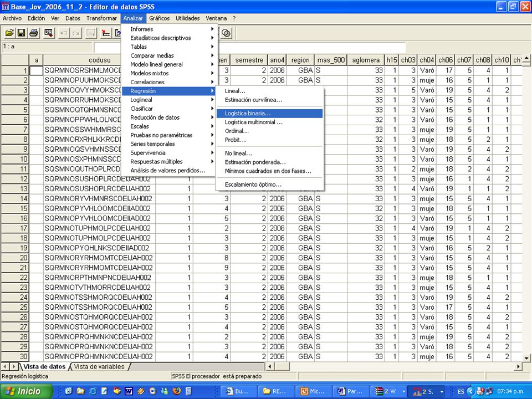Open the Archivo menu
Viewport: 532px width, 399px height.
[x=12, y=18]
